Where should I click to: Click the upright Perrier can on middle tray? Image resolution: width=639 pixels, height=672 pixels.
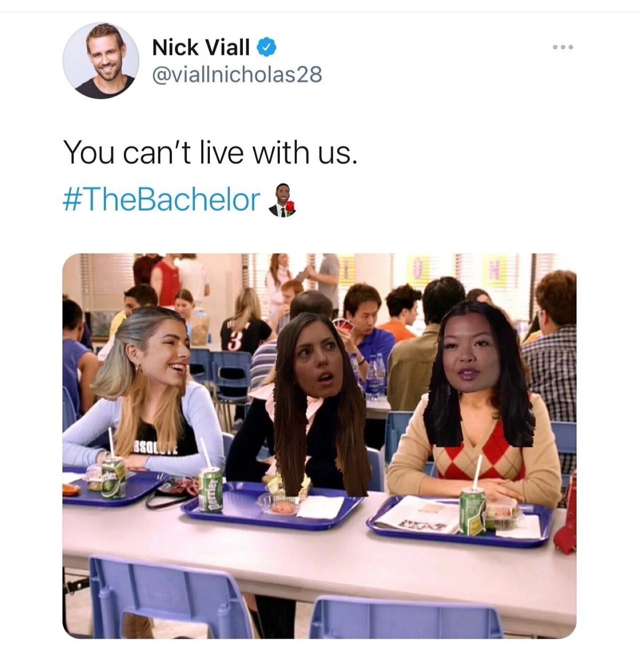209,490
